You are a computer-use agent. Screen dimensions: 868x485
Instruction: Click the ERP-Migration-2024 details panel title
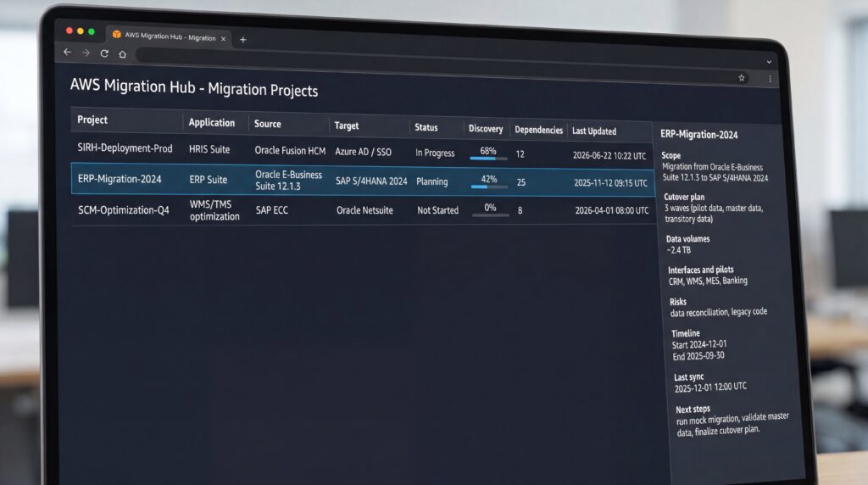(x=699, y=135)
